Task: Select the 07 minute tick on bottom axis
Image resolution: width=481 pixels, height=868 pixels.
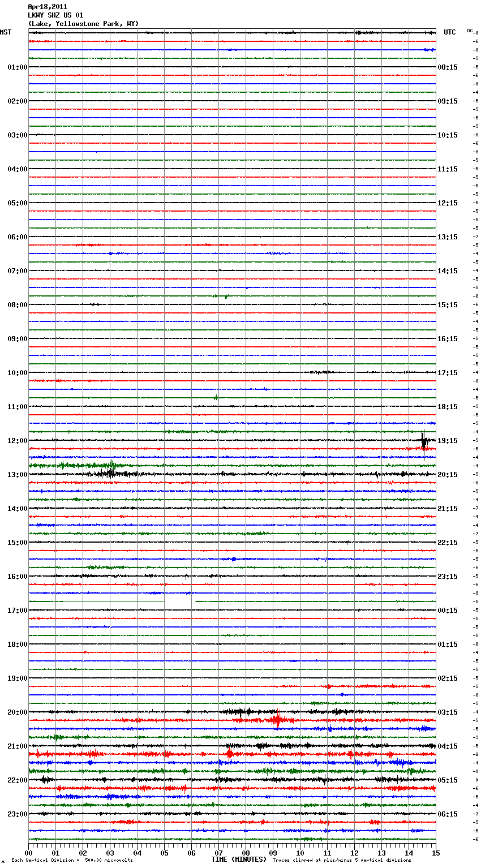Action: 218,853
